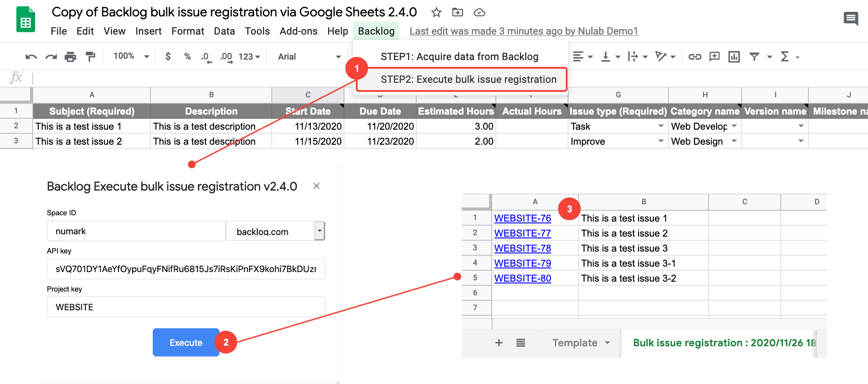Open horizontal align options

[583, 57]
